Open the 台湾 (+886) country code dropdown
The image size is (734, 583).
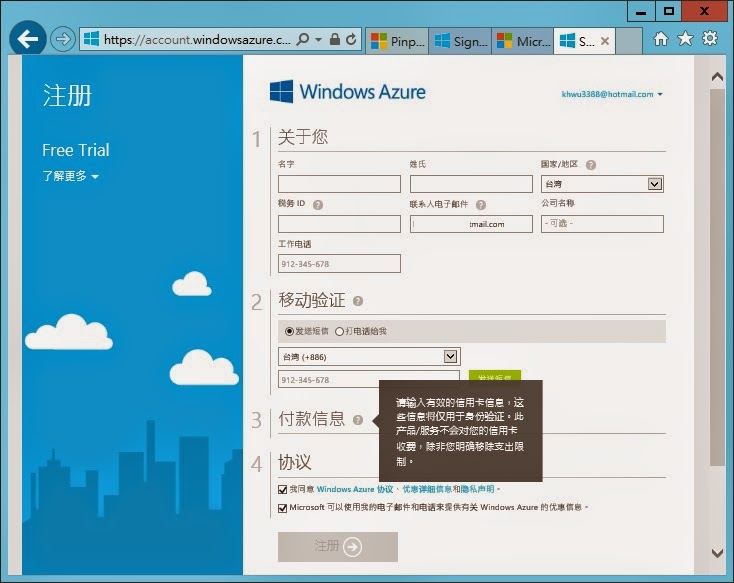369,357
